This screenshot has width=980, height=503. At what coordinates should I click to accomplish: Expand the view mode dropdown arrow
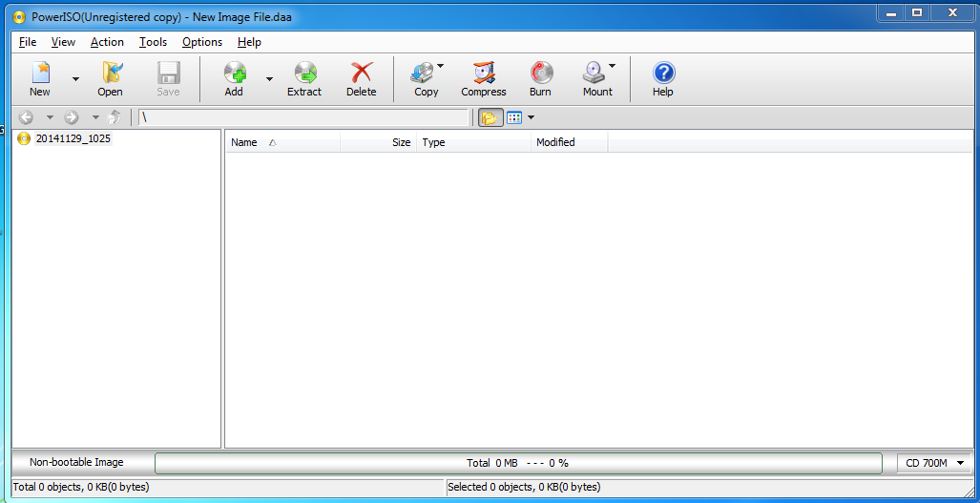(x=531, y=117)
